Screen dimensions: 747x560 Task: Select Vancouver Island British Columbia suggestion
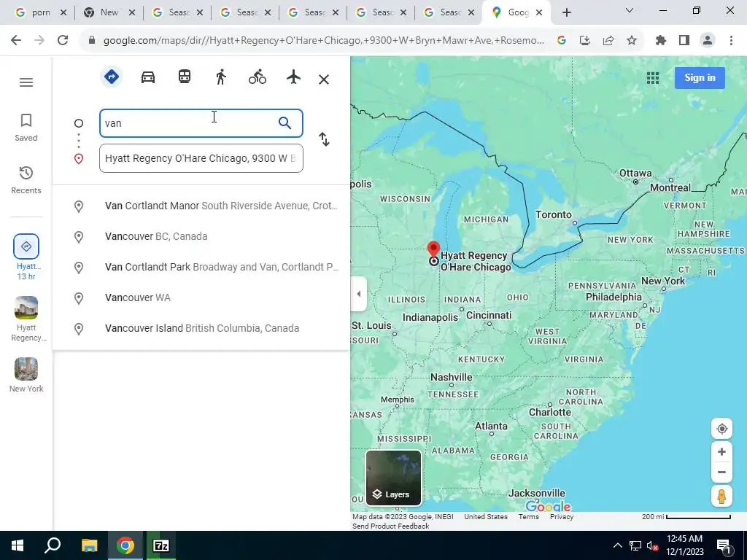coord(201,328)
